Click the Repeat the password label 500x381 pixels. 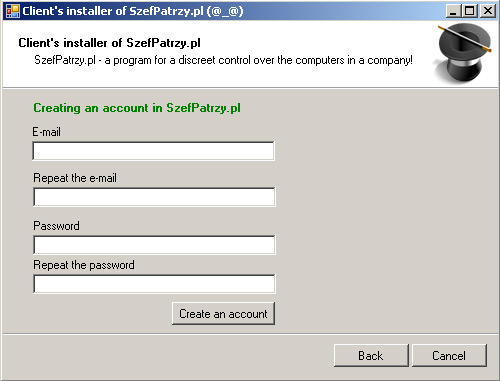pos(84,265)
